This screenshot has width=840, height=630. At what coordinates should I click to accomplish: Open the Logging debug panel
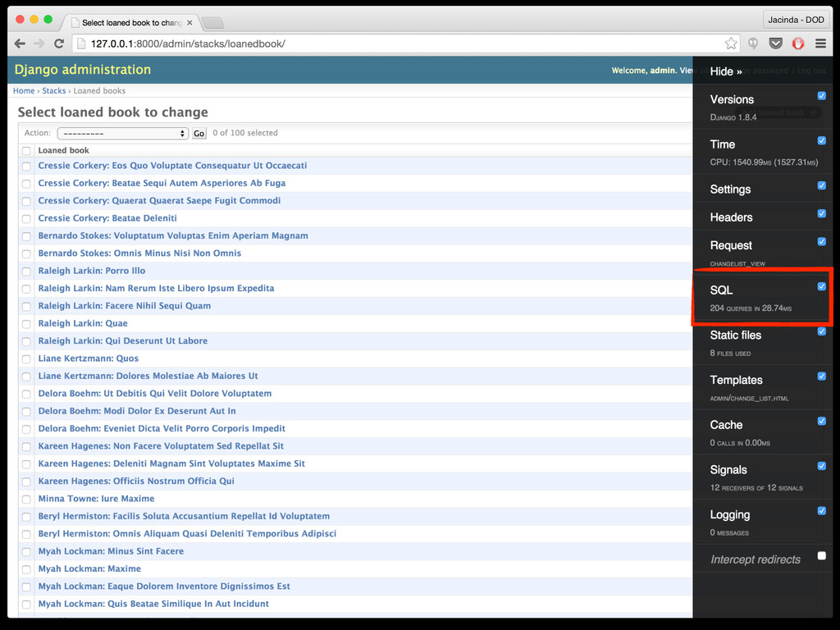pyautogui.click(x=729, y=515)
